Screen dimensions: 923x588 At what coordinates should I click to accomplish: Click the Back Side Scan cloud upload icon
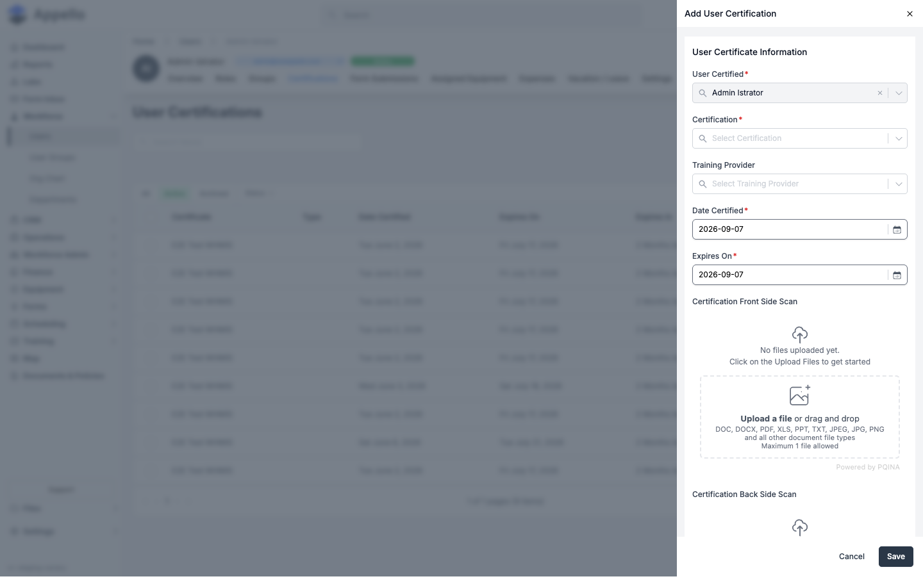click(x=800, y=527)
